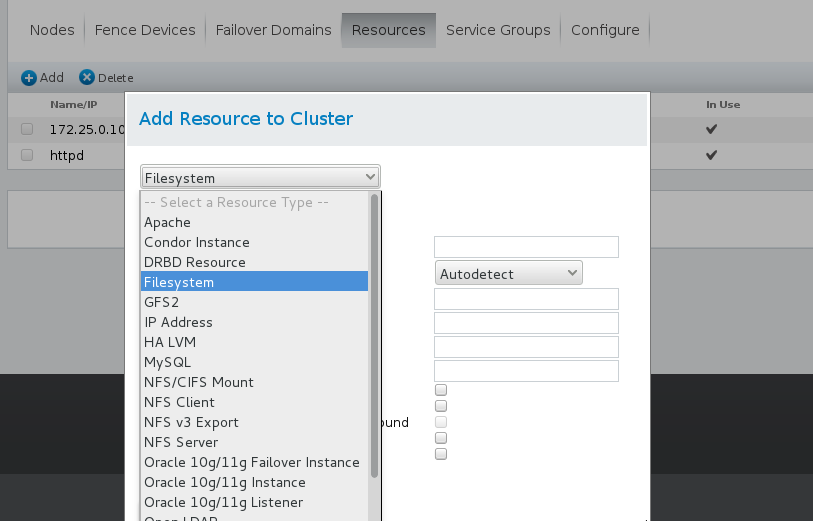
Task: Choose NFS Server option
Action: 254,442
